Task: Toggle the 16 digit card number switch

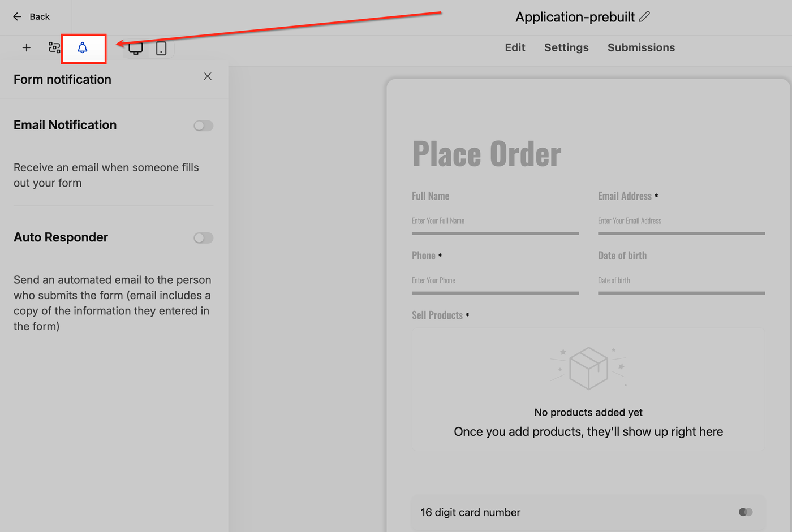Action: point(746,512)
